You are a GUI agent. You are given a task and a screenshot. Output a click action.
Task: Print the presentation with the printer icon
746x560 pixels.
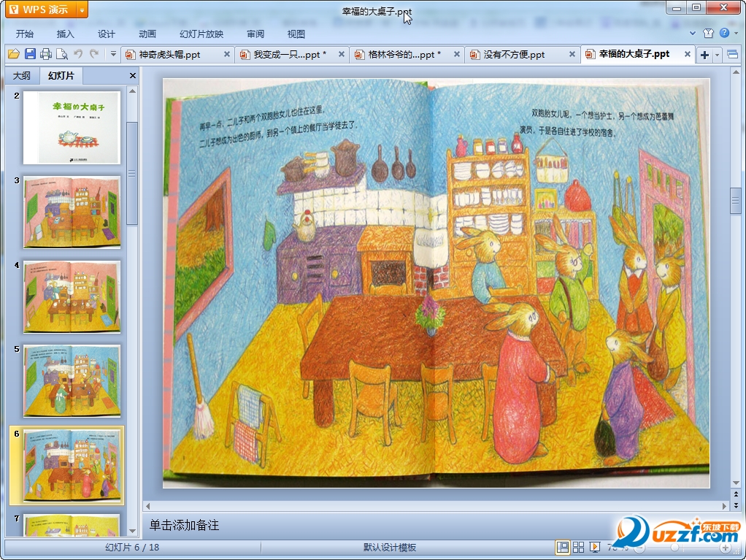[46, 54]
